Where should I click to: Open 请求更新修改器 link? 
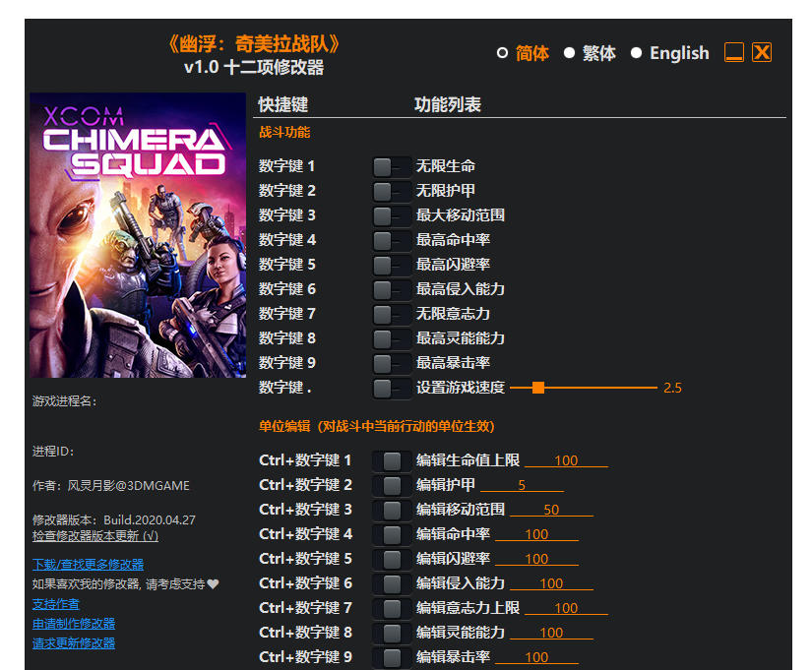[x=74, y=643]
